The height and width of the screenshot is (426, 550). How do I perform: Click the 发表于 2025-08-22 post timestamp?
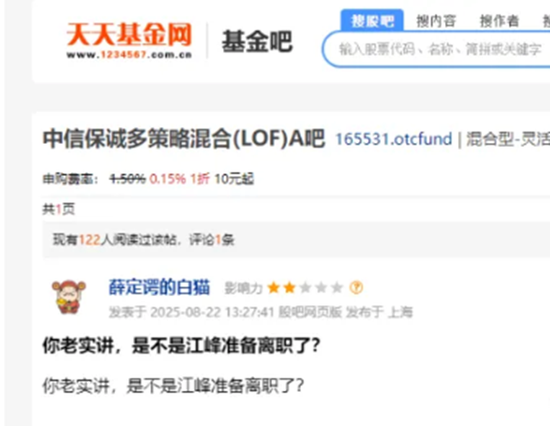[192, 312]
